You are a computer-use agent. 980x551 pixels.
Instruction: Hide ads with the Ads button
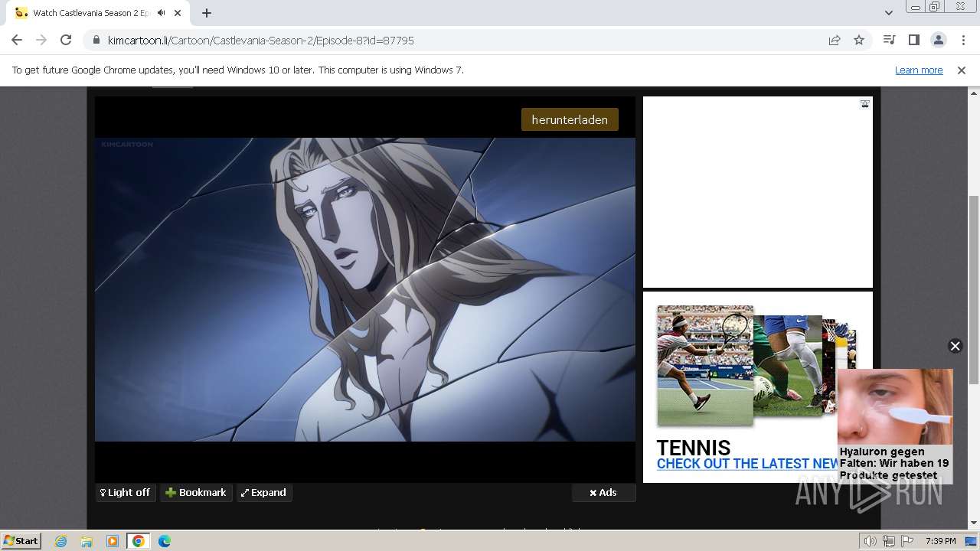pos(603,493)
